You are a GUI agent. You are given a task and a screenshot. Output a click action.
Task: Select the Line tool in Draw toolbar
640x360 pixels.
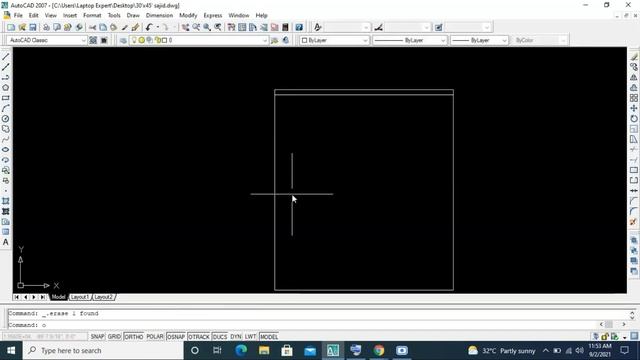point(6,57)
